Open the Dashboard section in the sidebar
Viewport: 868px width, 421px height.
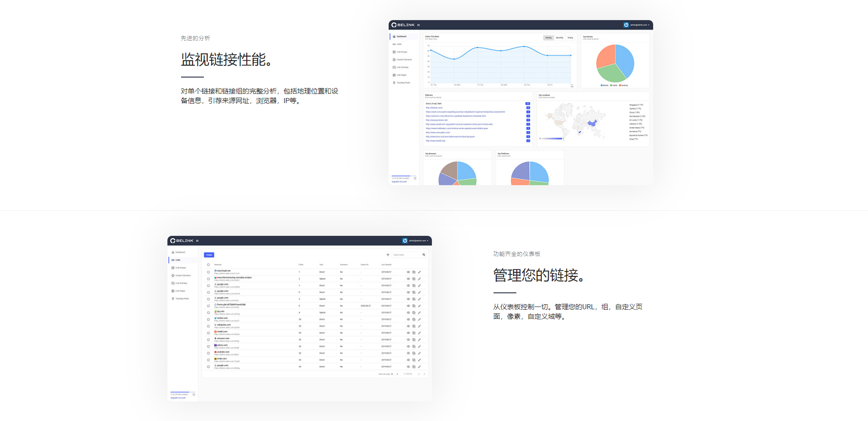coord(178,252)
